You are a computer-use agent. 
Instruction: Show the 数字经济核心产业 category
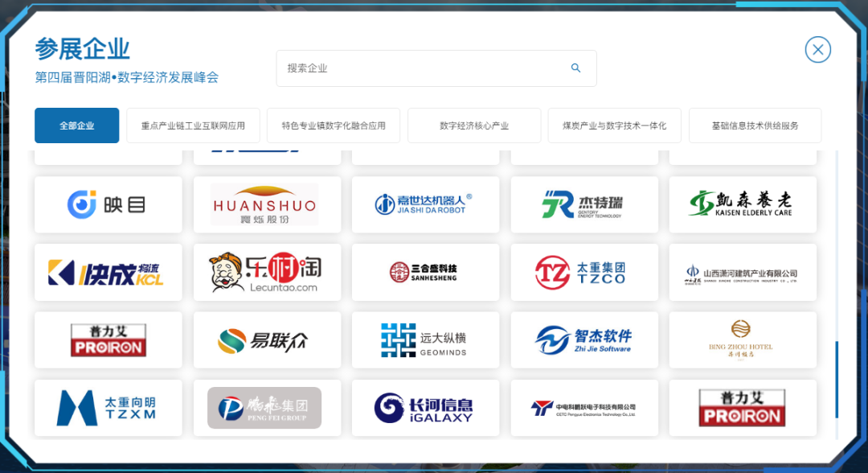tap(474, 125)
